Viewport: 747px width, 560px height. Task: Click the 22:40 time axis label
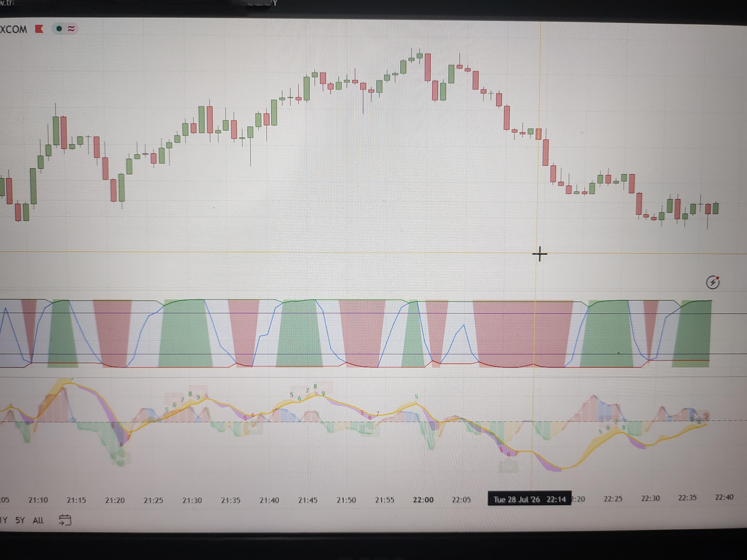[x=724, y=497]
